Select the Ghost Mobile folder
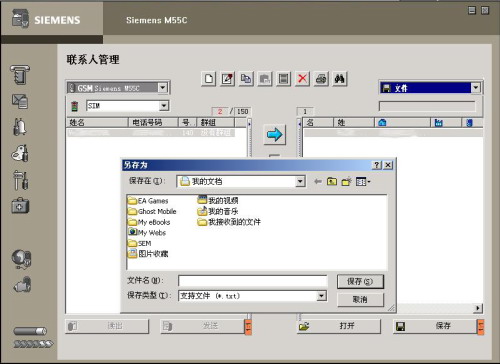This screenshot has height=364, width=500. click(x=152, y=211)
